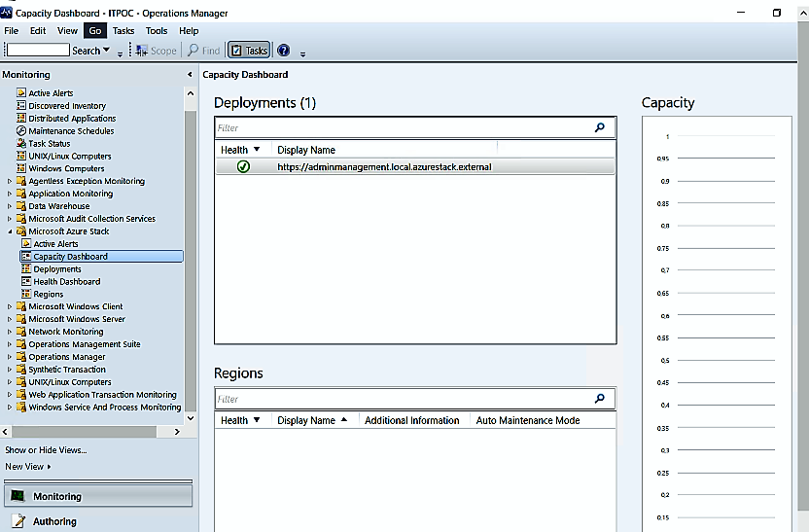Click the green health status icon
This screenshot has width=809, height=532.
[243, 166]
